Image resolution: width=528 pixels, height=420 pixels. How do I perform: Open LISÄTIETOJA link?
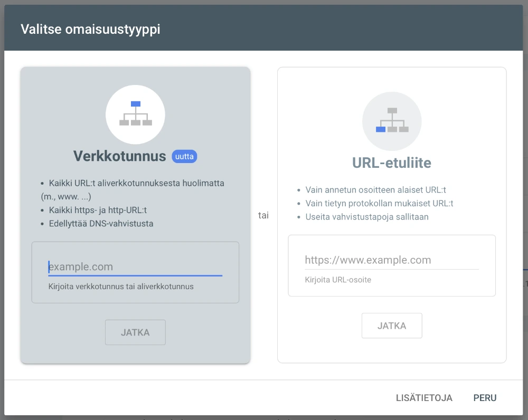click(424, 398)
